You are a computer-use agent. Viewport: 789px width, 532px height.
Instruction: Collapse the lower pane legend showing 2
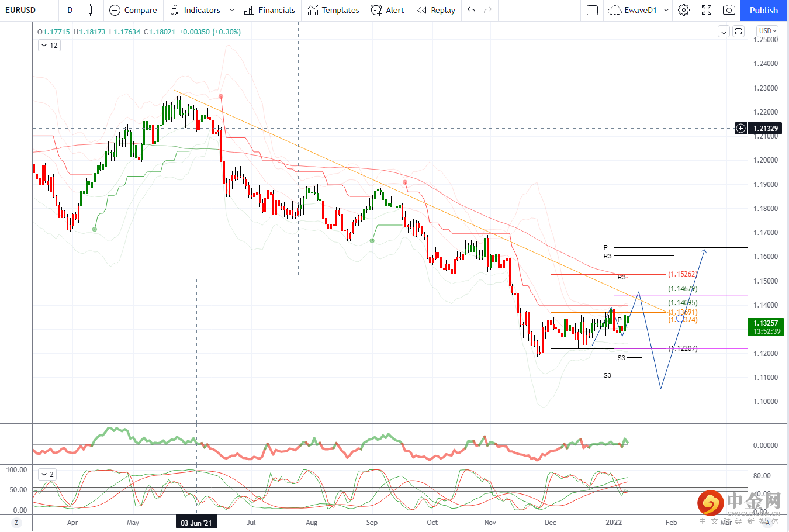point(47,475)
